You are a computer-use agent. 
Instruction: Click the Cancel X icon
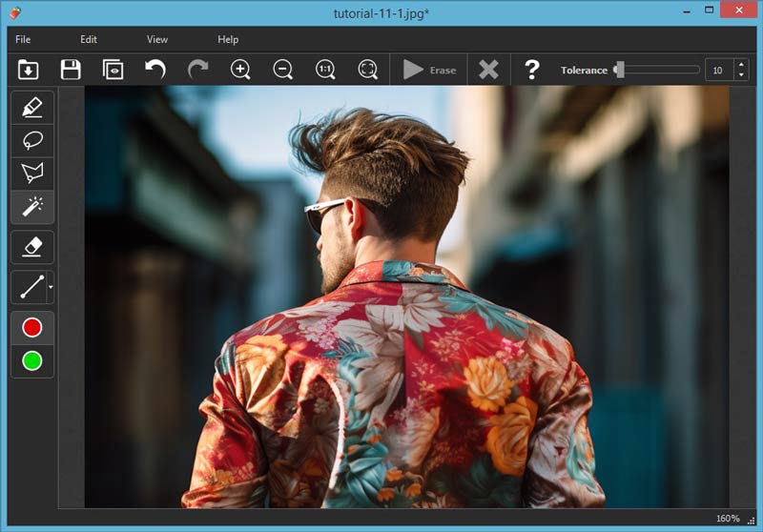[x=488, y=70]
